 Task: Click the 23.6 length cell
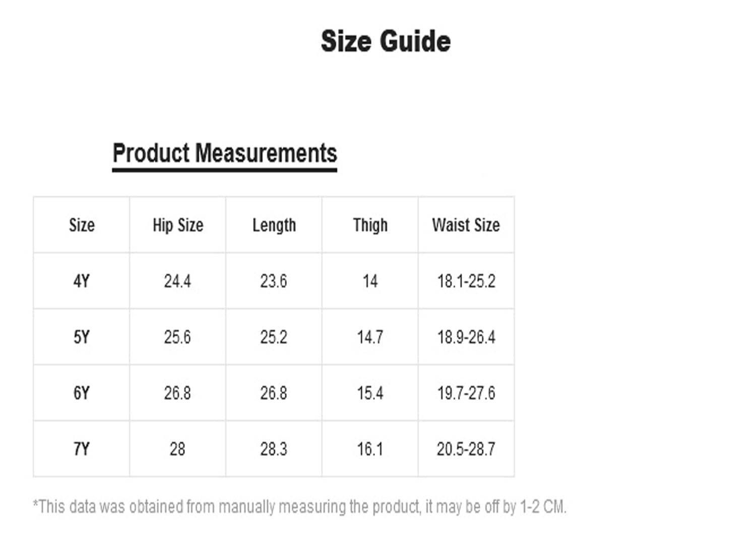[274, 281]
